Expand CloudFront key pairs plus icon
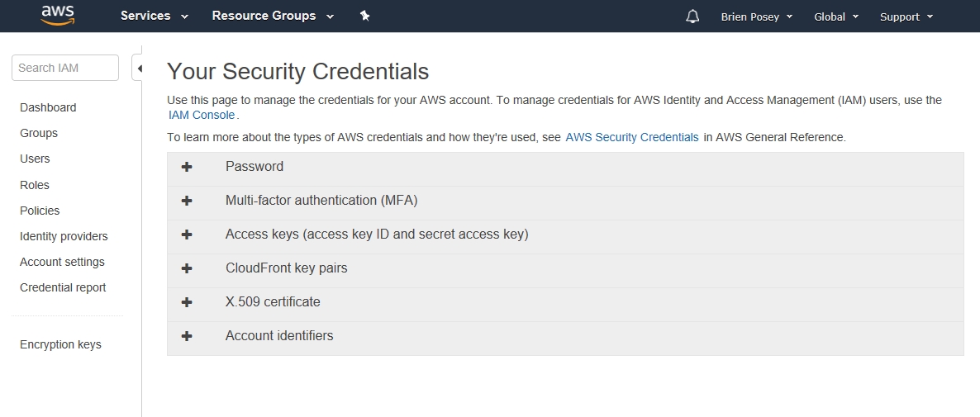Image resolution: width=980 pixels, height=417 pixels. click(x=186, y=268)
